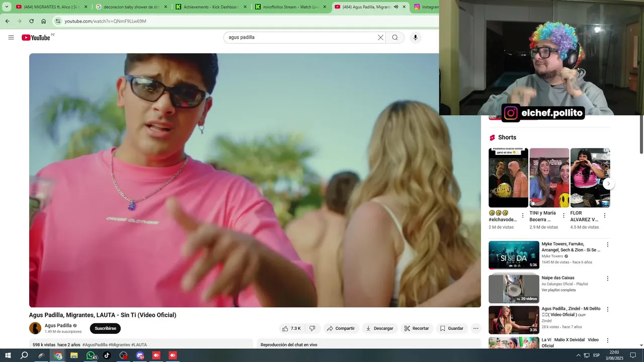Click Ver playlist completa link

point(558,290)
